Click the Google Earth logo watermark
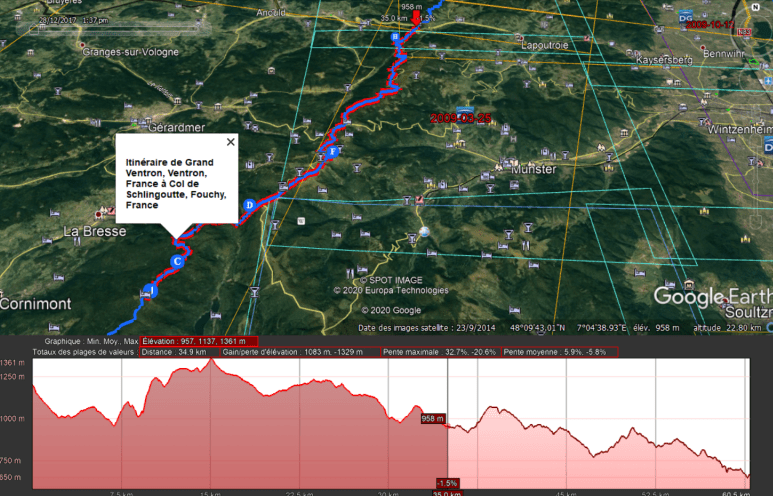This screenshot has width=773, height=496. coord(711,296)
